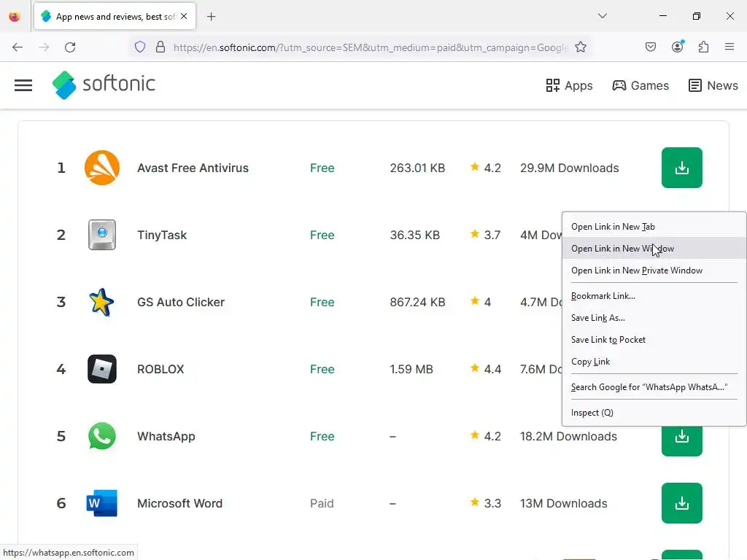Click the 18.2M Downloads text

coord(568,437)
